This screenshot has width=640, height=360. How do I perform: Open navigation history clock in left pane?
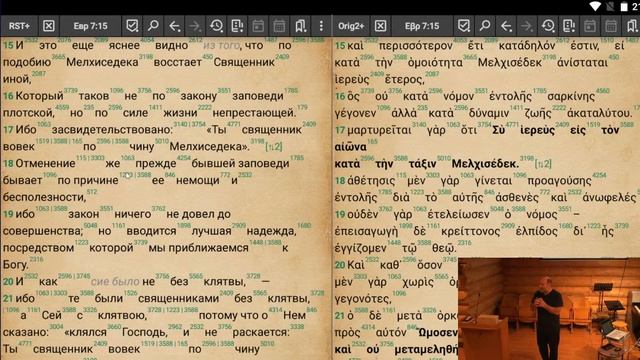pyautogui.click(x=216, y=26)
